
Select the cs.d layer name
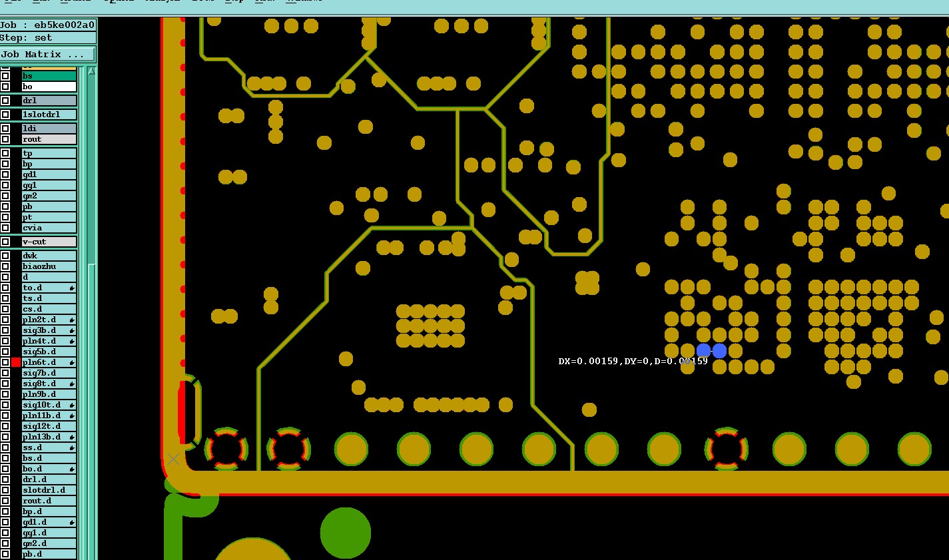pyautogui.click(x=49, y=309)
